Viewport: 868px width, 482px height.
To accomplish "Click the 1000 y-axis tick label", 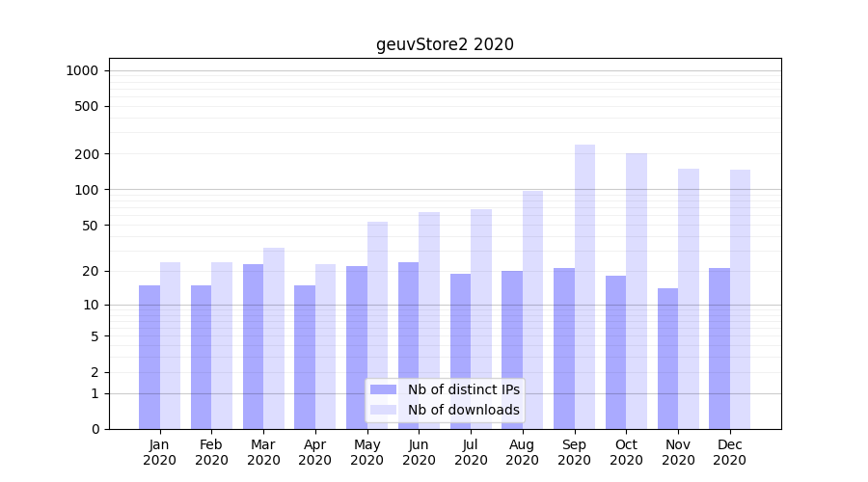I will pyautogui.click(x=82, y=70).
